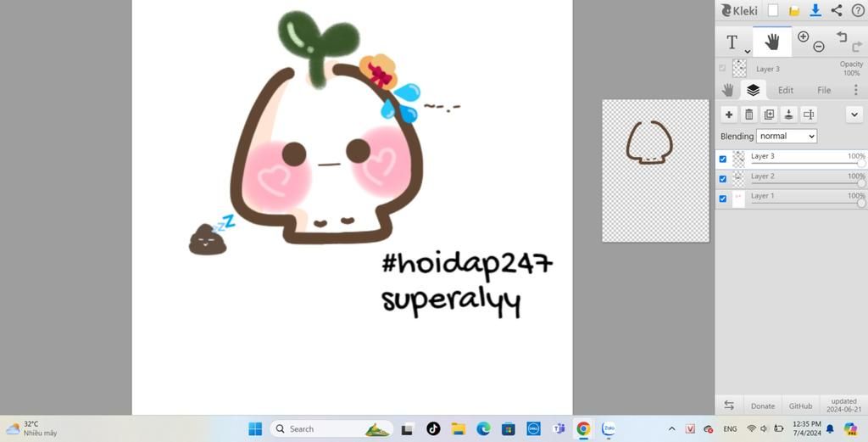Click the ENG language indicator

[x=730, y=428]
